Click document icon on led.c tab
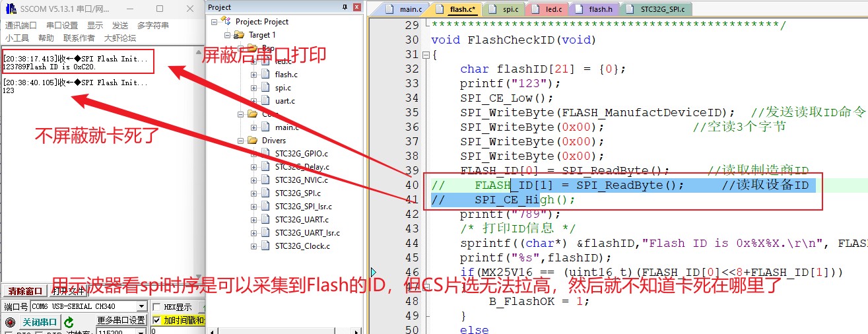Image resolution: width=868 pixels, height=334 pixels. (x=537, y=9)
